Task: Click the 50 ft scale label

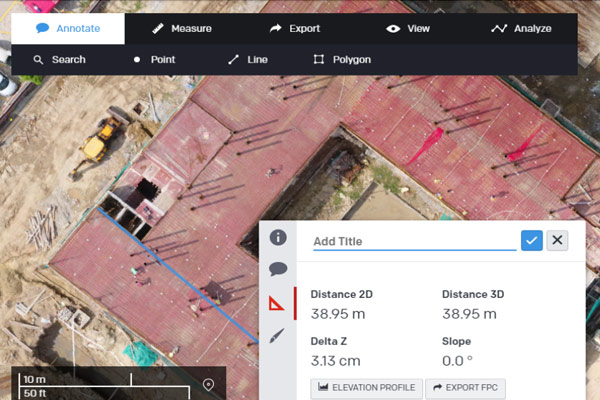Action: click(35, 393)
